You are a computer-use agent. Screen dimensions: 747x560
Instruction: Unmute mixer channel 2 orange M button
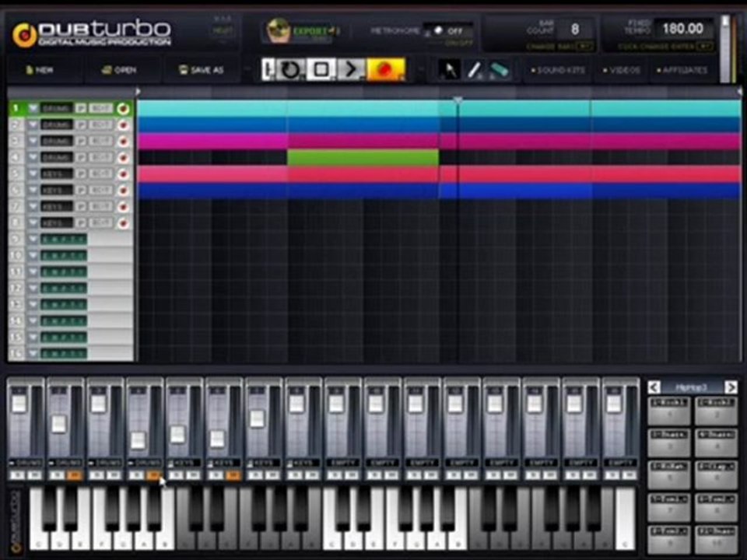pyautogui.click(x=74, y=474)
